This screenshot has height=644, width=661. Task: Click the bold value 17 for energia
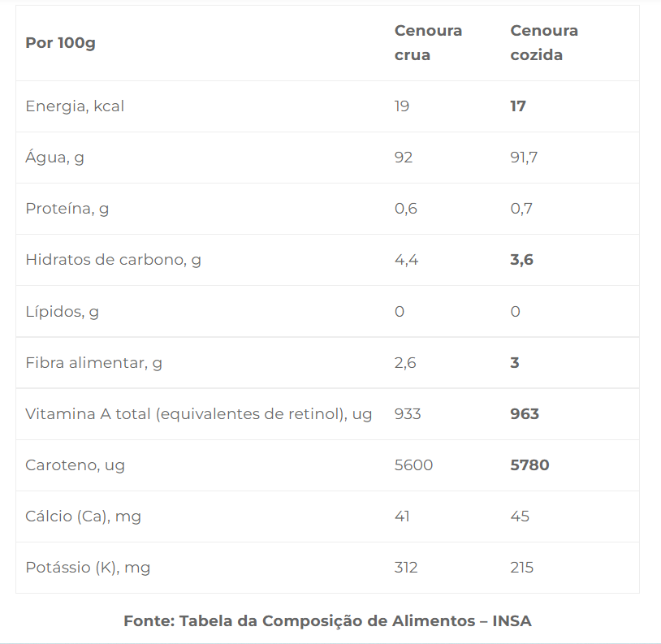coord(517,106)
